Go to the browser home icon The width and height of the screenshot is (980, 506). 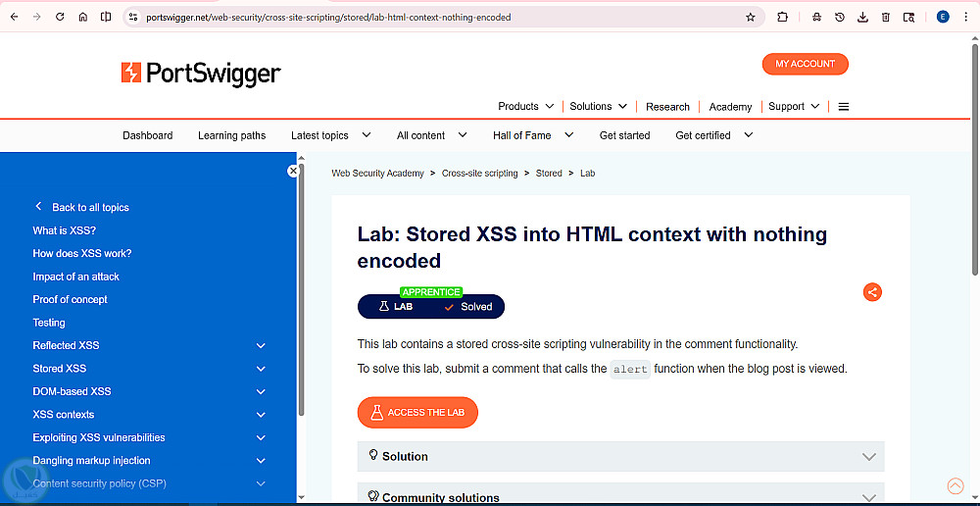[83, 18]
